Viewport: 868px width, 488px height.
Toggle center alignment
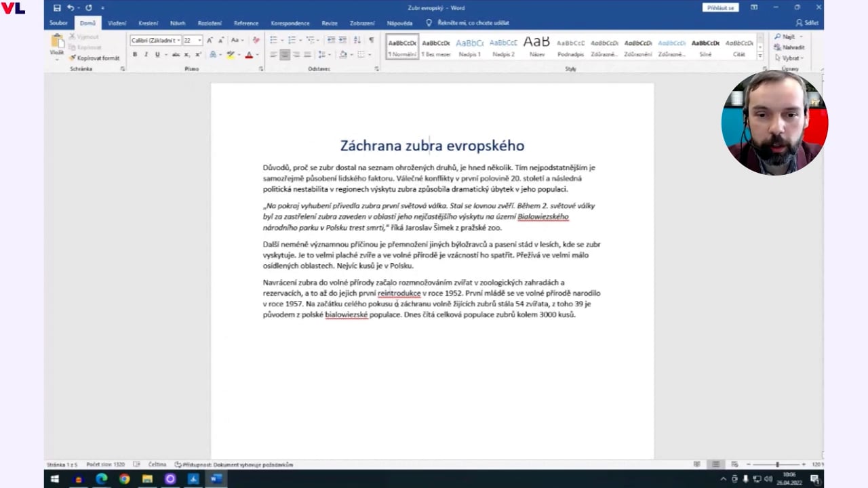[x=285, y=54]
